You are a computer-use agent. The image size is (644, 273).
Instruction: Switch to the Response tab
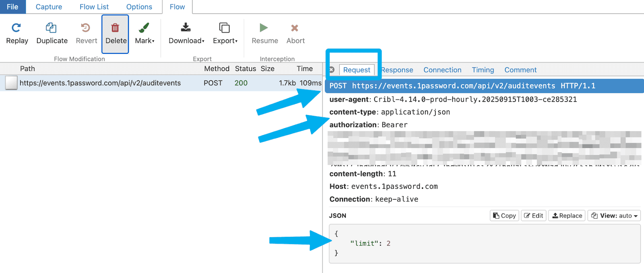[397, 70]
